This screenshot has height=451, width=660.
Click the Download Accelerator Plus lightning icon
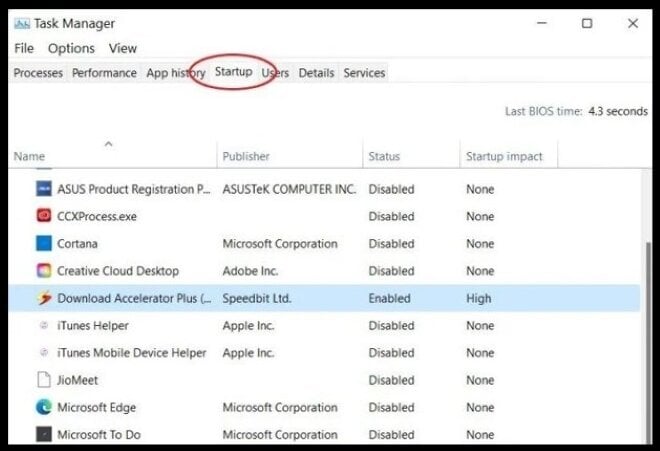click(44, 298)
